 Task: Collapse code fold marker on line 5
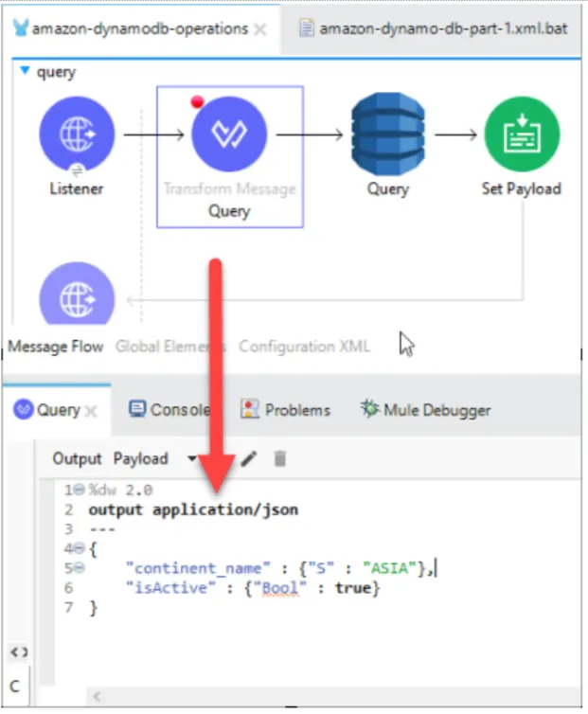coord(80,568)
